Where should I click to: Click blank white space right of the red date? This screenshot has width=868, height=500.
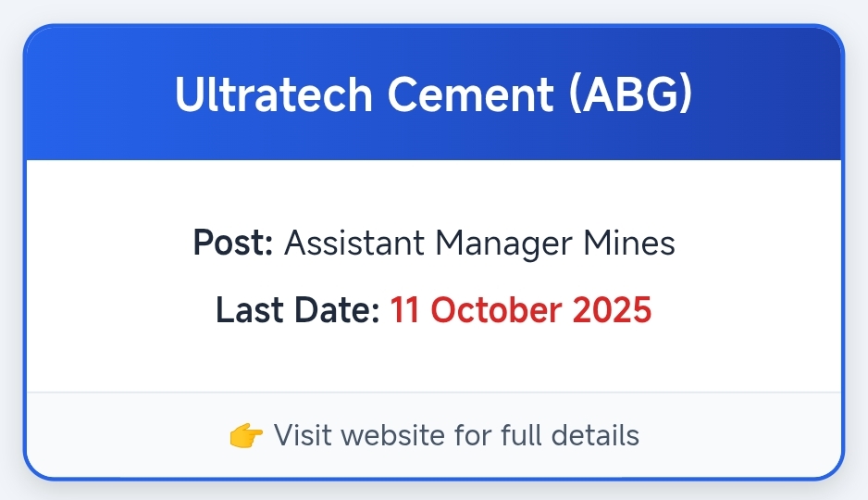(x=750, y=310)
